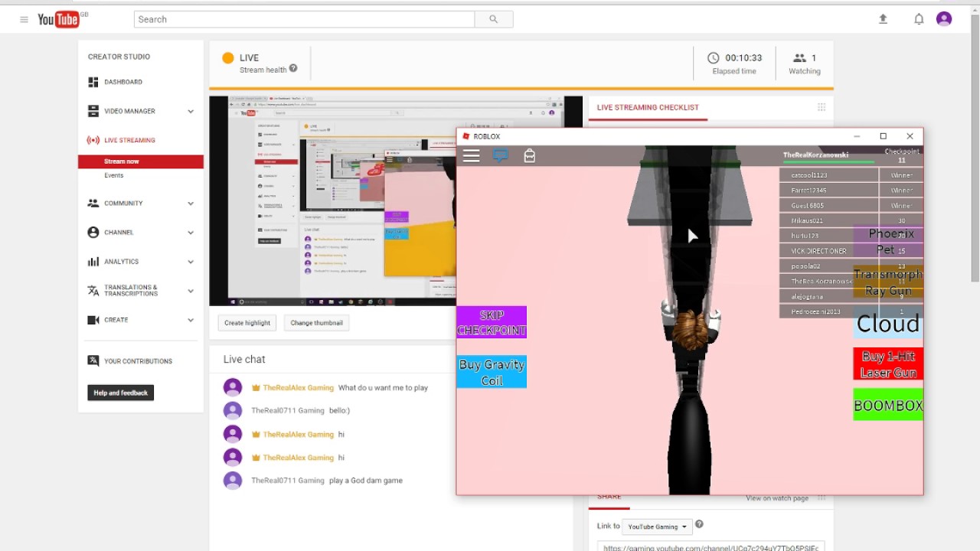The image size is (980, 551).
Task: Click Buy Gravity Coil in Roblox
Action: coord(492,372)
